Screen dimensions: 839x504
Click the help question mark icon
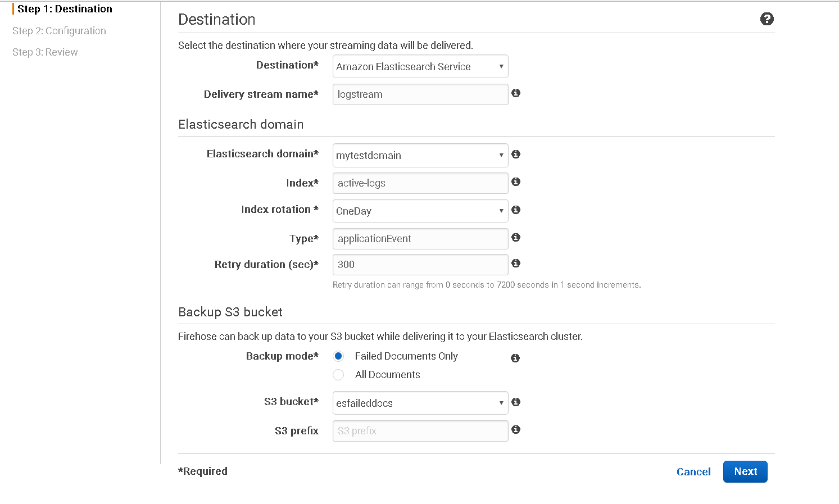click(767, 19)
